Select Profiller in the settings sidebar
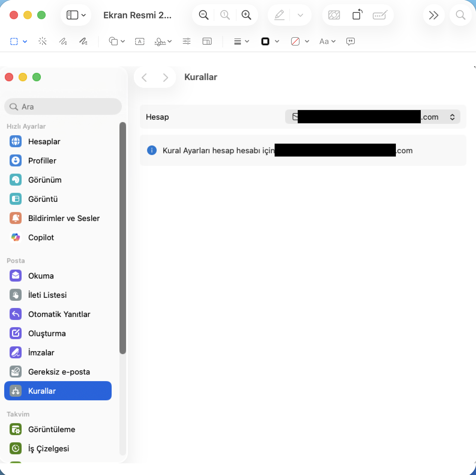 [58, 161]
